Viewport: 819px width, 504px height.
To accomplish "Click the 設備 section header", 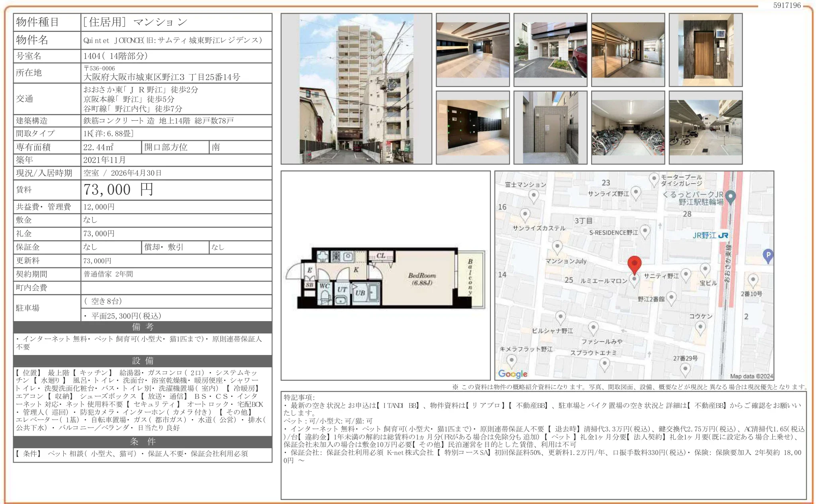I will pyautogui.click(x=143, y=361).
